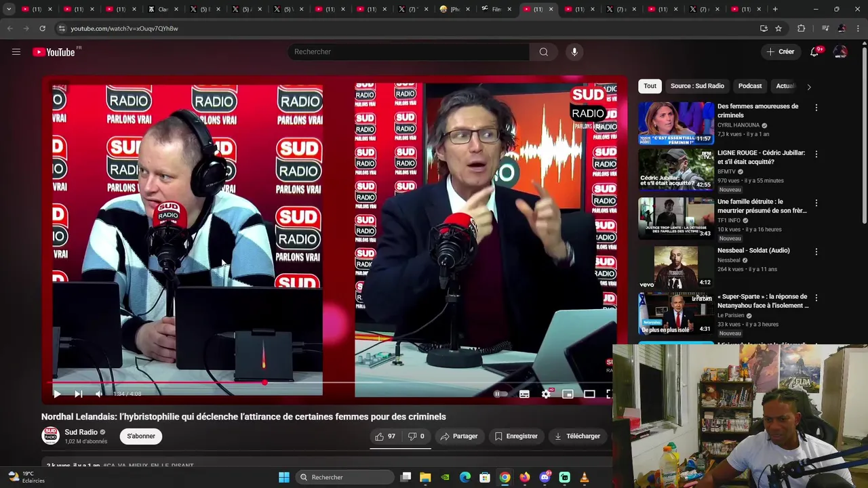Screen dimensions: 868x488
Task: Open the player settings gear
Action: (x=546, y=394)
